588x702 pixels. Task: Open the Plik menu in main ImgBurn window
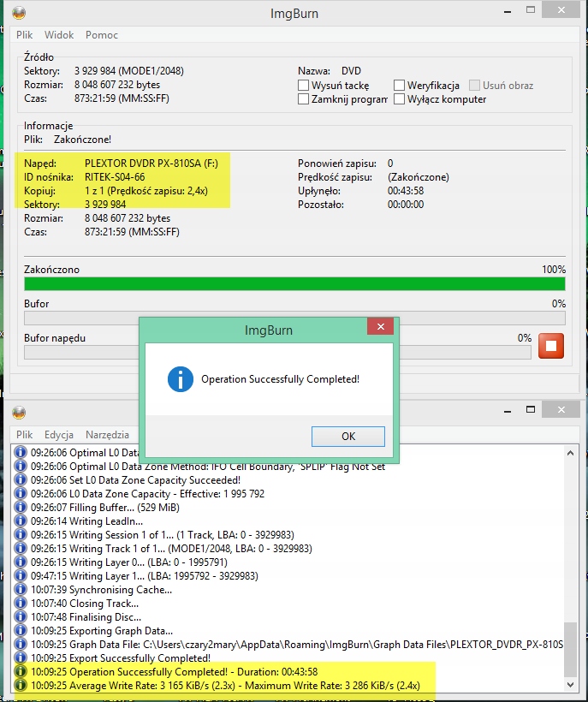tap(25, 35)
